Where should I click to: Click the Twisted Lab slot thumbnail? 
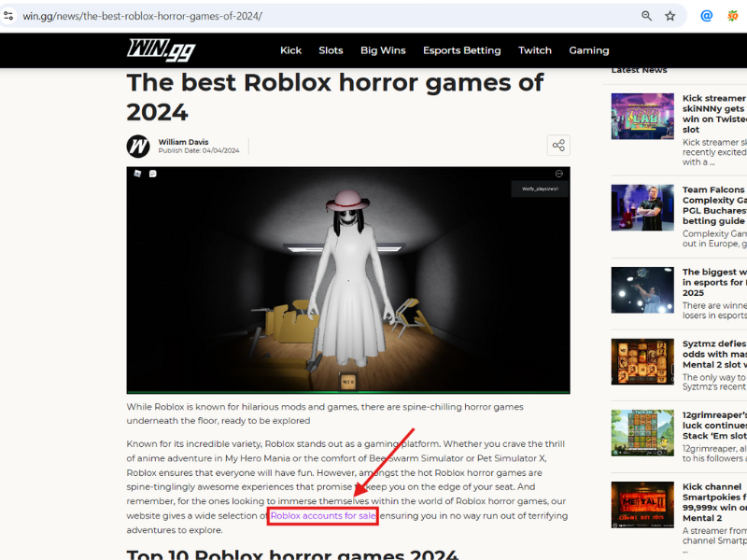(x=642, y=116)
